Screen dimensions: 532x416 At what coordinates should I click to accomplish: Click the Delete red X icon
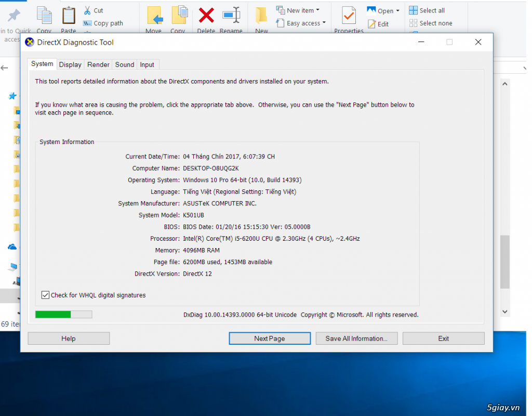206,16
